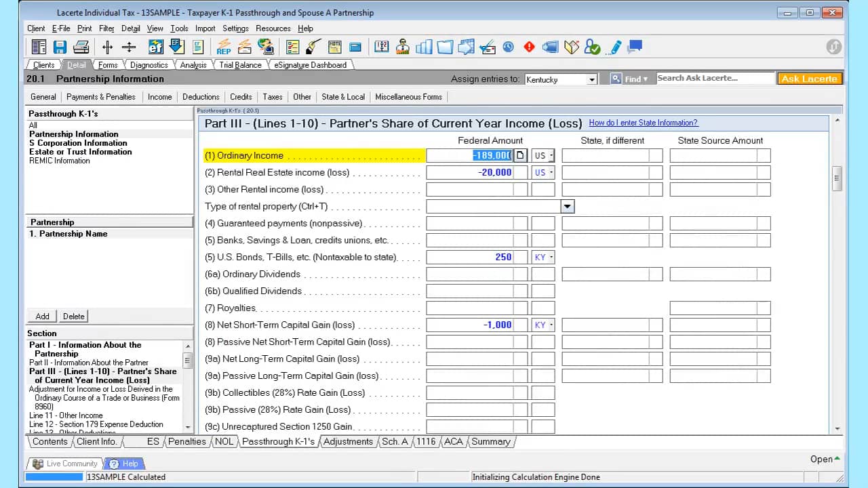Click the Search Ask Lacerte field

point(715,79)
